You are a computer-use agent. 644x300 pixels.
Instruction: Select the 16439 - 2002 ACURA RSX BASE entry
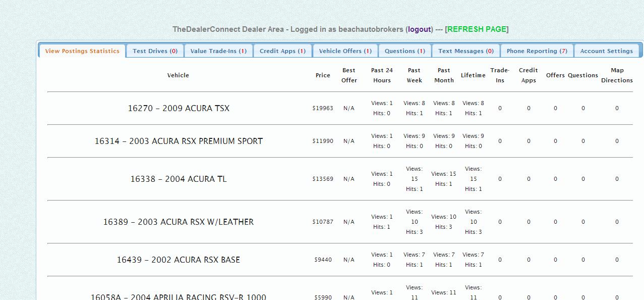179,260
